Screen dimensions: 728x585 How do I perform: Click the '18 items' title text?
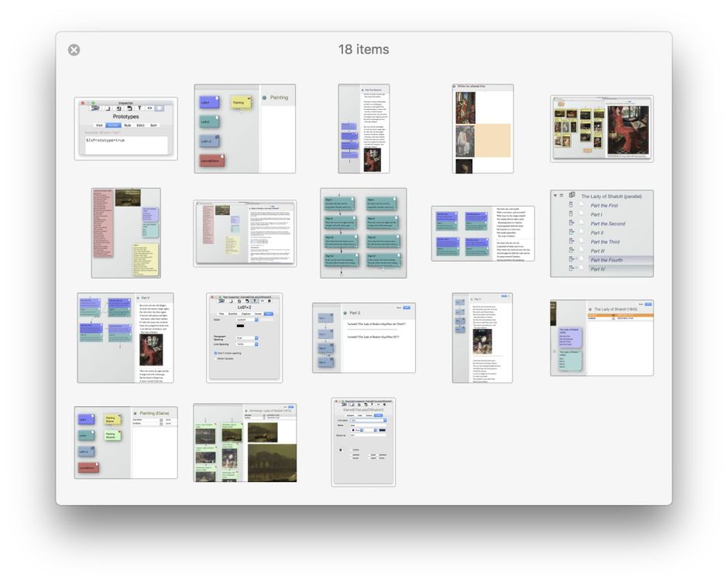(363, 50)
